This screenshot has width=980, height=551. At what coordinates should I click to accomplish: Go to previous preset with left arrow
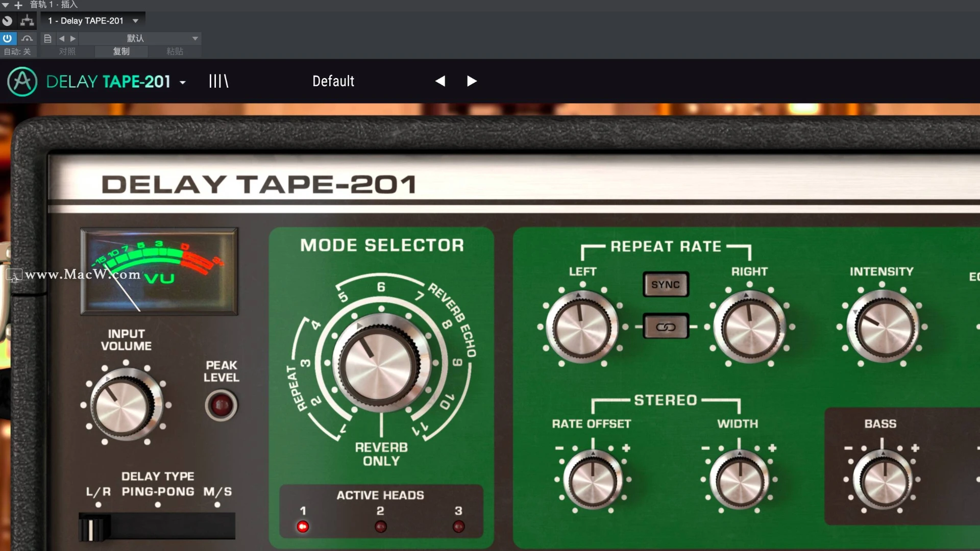[440, 81]
